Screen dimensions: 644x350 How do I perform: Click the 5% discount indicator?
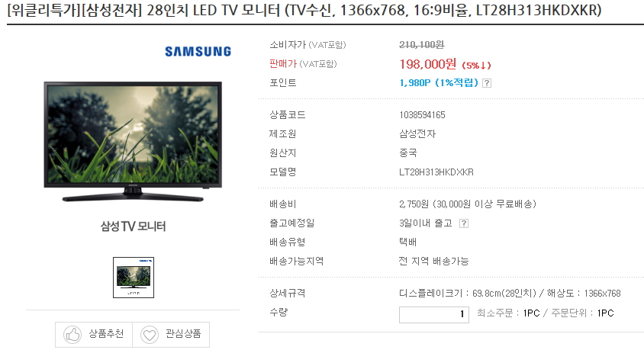476,66
